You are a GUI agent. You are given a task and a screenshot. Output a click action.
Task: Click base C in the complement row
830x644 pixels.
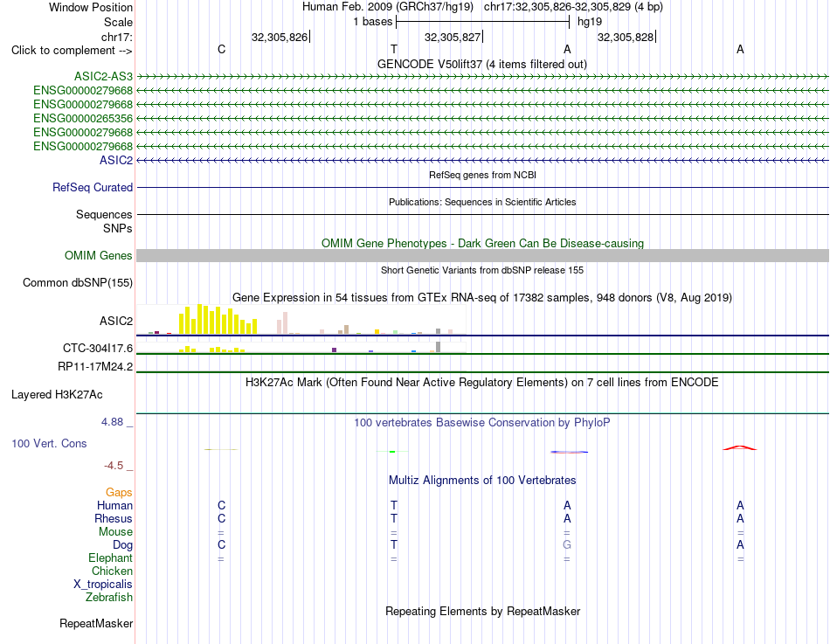click(221, 49)
